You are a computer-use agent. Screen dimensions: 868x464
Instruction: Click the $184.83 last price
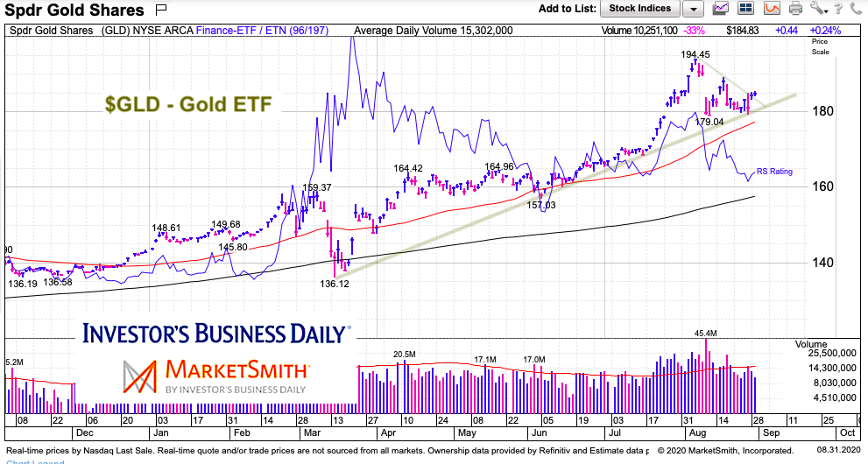point(742,31)
